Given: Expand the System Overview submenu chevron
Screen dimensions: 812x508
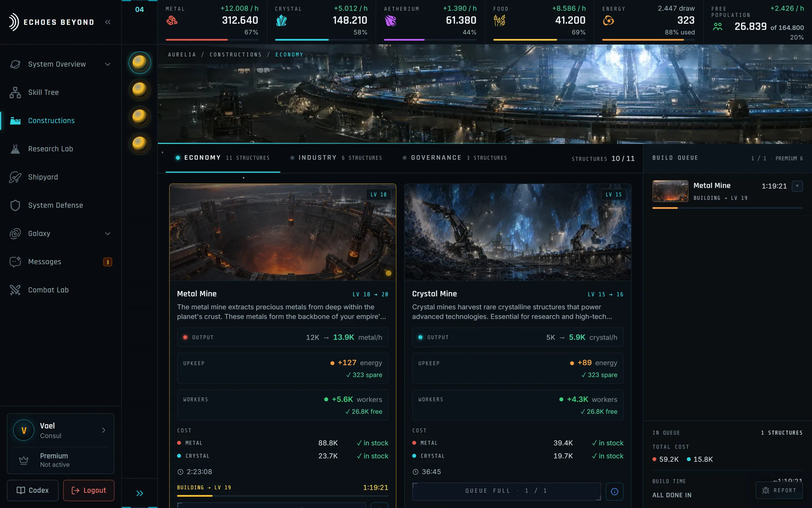Looking at the screenshot, I should pos(108,64).
